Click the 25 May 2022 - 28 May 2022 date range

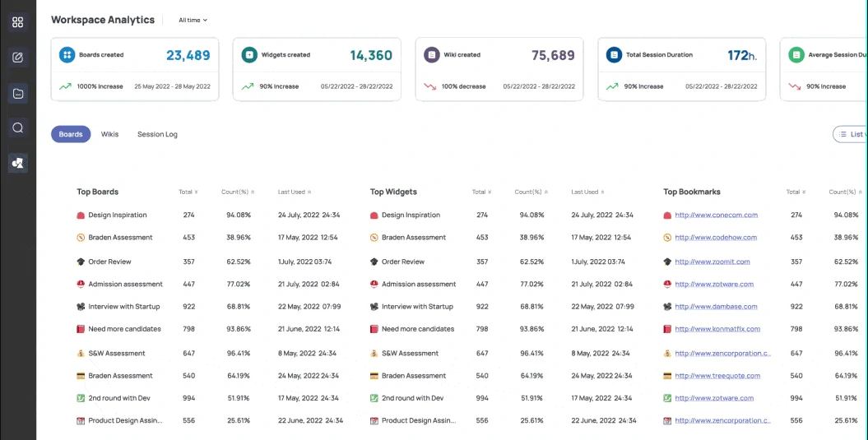tap(172, 86)
